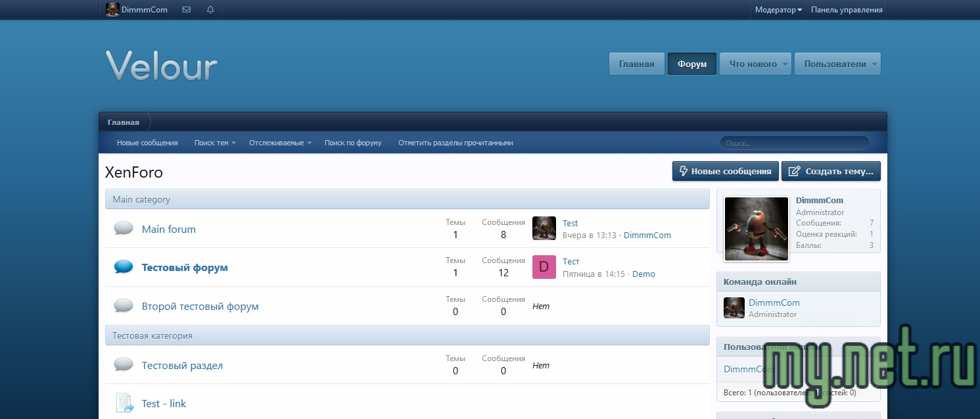980x419 pixels.
Task: Click the Main forum speech bubble icon
Action: 124,228
